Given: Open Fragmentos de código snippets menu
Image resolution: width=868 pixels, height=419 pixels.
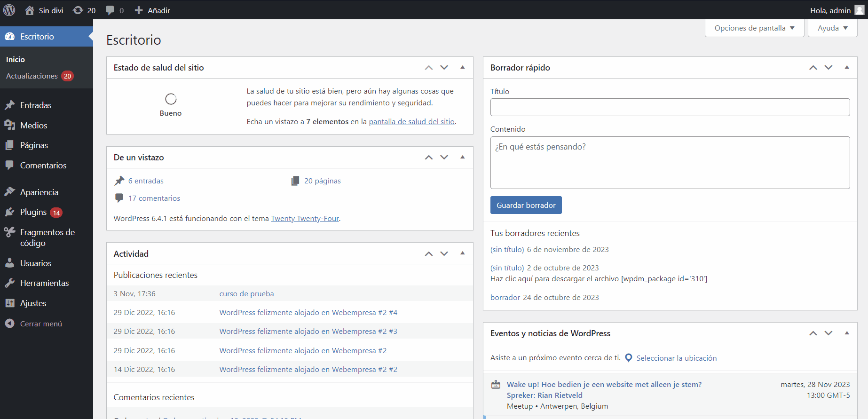Looking at the screenshot, I should pos(47,237).
